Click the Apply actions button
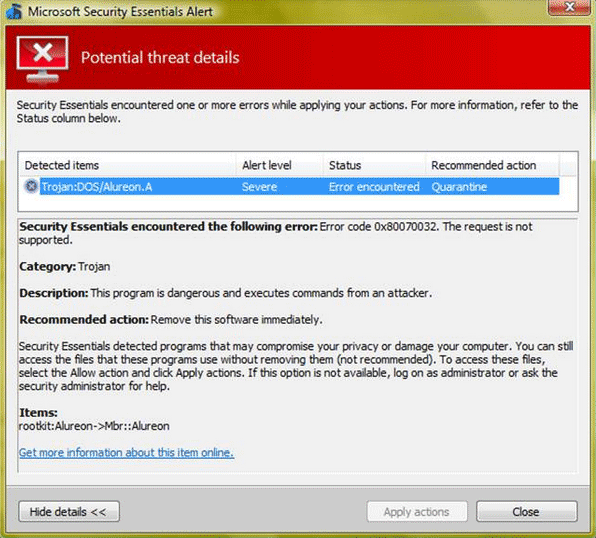596x538 pixels. tap(417, 512)
